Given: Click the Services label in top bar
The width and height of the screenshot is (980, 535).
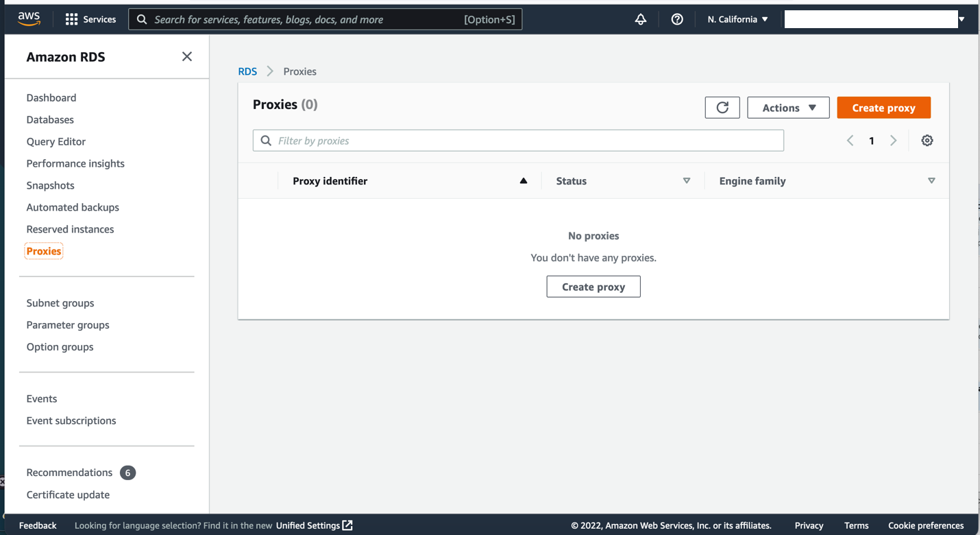Looking at the screenshot, I should (99, 19).
